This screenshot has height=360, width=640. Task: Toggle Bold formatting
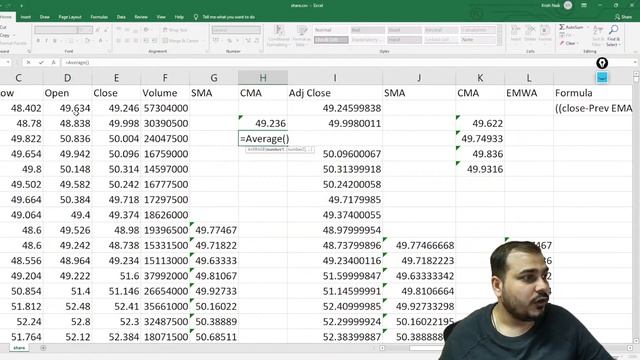pos(38,40)
